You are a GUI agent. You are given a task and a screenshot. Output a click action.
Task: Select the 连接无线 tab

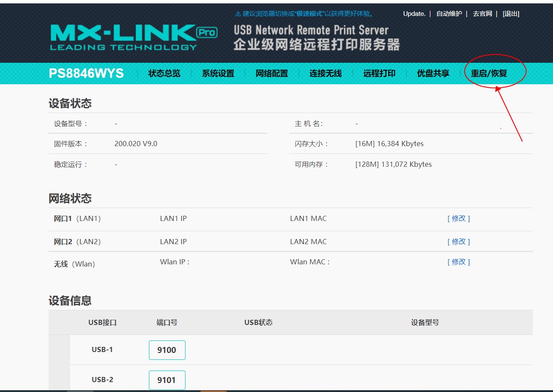coord(326,73)
